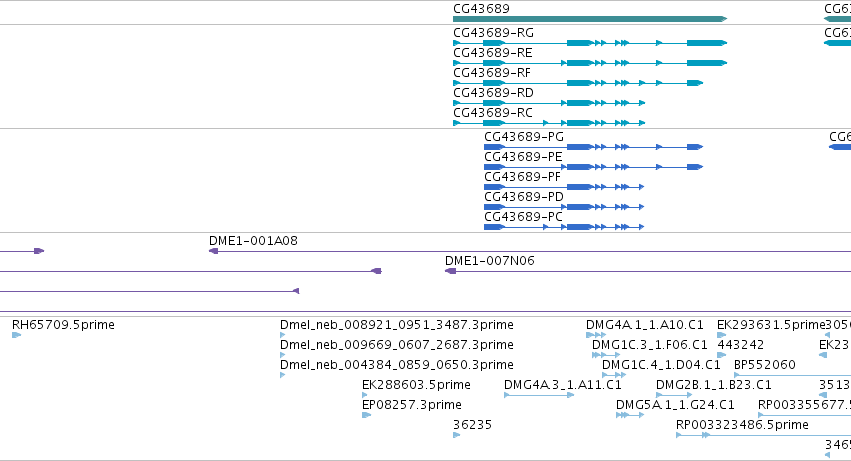Select Dmel_neb_009669_0607_2687.3prime label
Image resolution: width=851 pixels, height=461 pixels.
tap(397, 345)
